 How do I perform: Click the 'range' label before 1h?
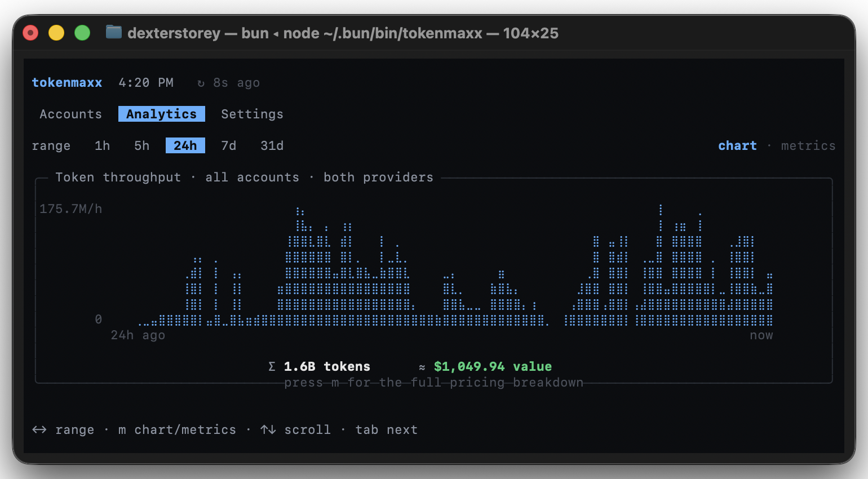(51, 145)
